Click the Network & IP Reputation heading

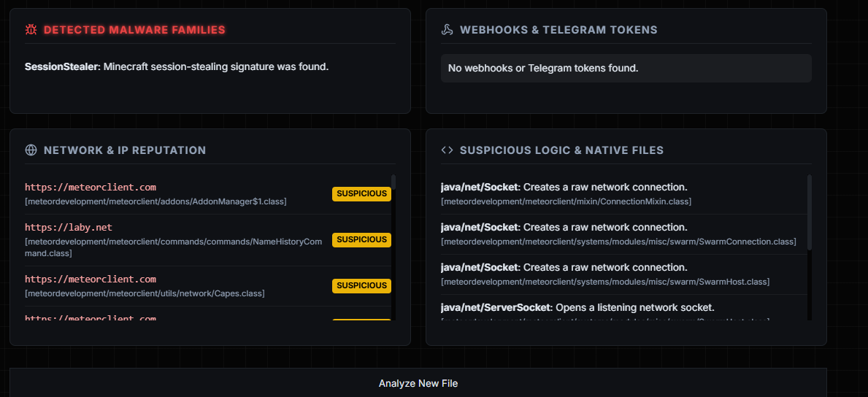(125, 150)
